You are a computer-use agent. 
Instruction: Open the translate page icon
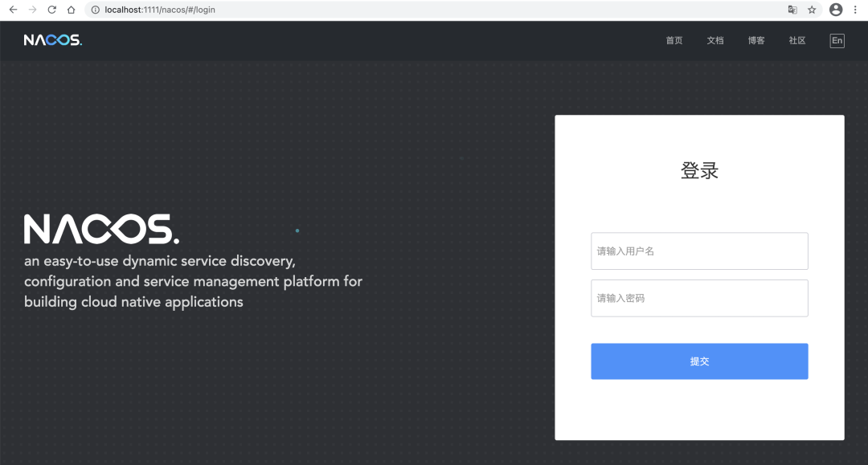[x=792, y=10]
